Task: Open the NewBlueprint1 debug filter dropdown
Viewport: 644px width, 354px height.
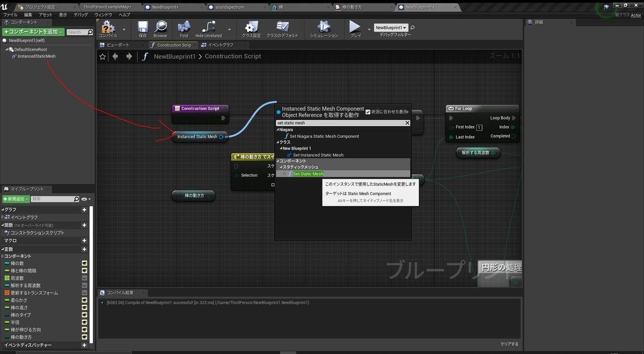Action: [x=391, y=27]
